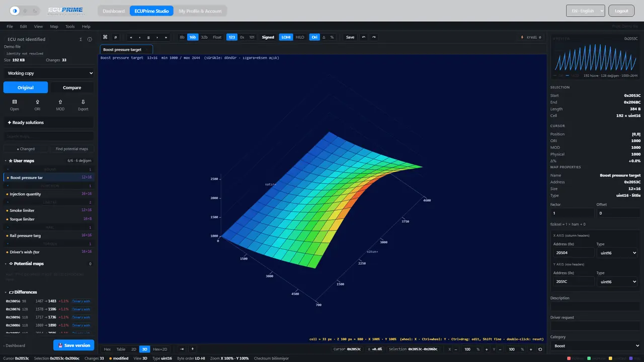Open the ECU info circle icon
The height and width of the screenshot is (362, 644).
click(x=90, y=39)
